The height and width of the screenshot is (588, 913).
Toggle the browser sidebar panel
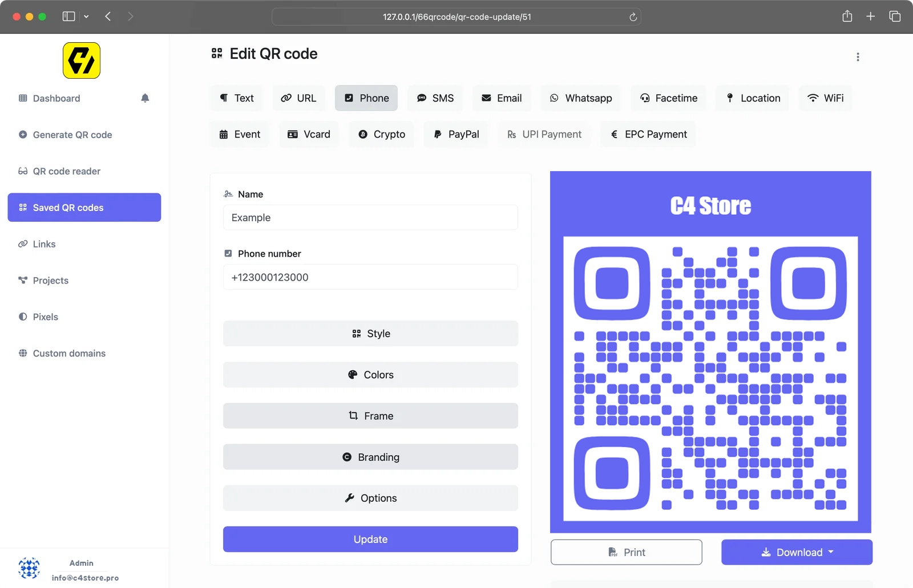(68, 16)
